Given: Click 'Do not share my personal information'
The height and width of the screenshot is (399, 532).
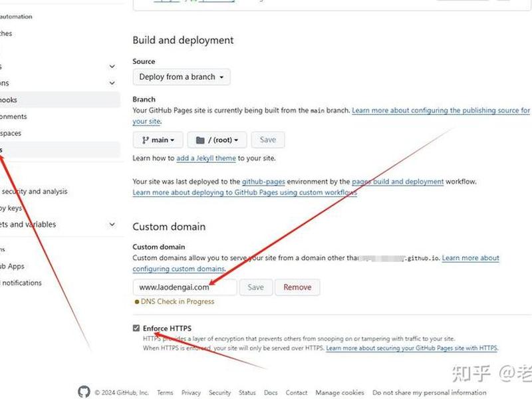Looking at the screenshot, I should tap(429, 392).
